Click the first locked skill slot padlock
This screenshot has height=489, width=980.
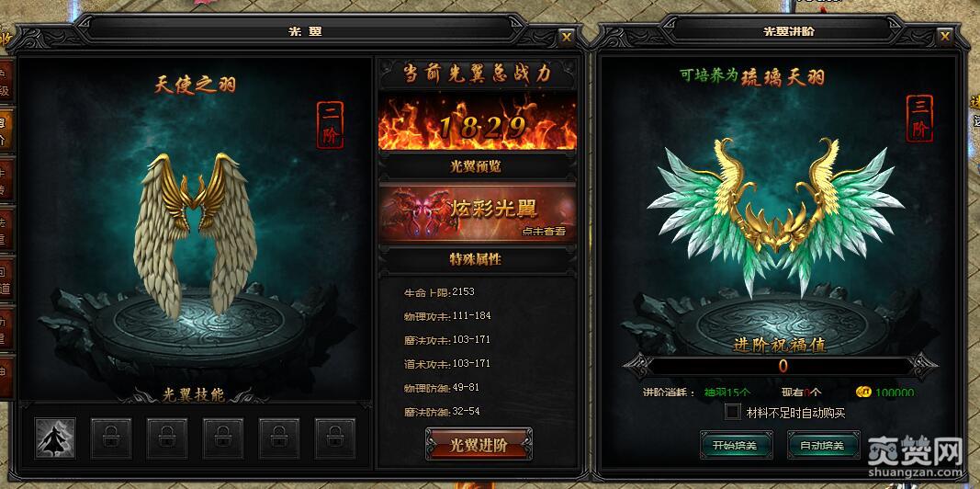tap(110, 438)
